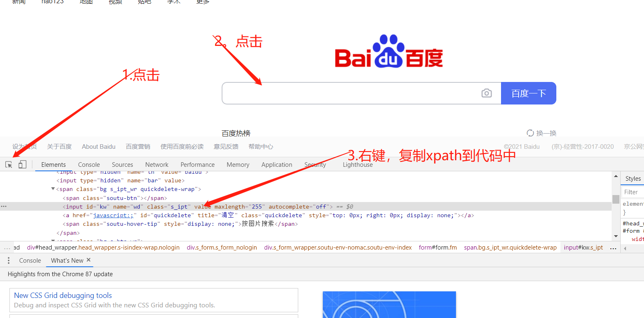The width and height of the screenshot is (644, 318).
Task: Close the What's New drawer tab
Action: point(88,260)
